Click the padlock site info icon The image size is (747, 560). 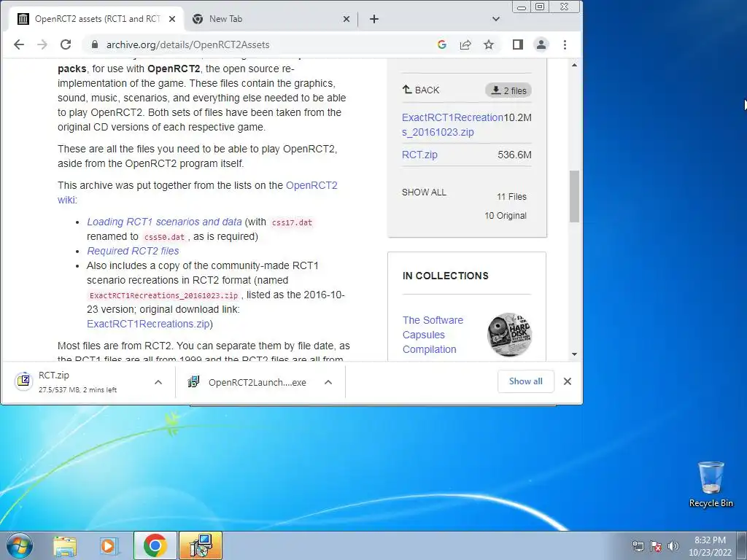click(x=94, y=44)
